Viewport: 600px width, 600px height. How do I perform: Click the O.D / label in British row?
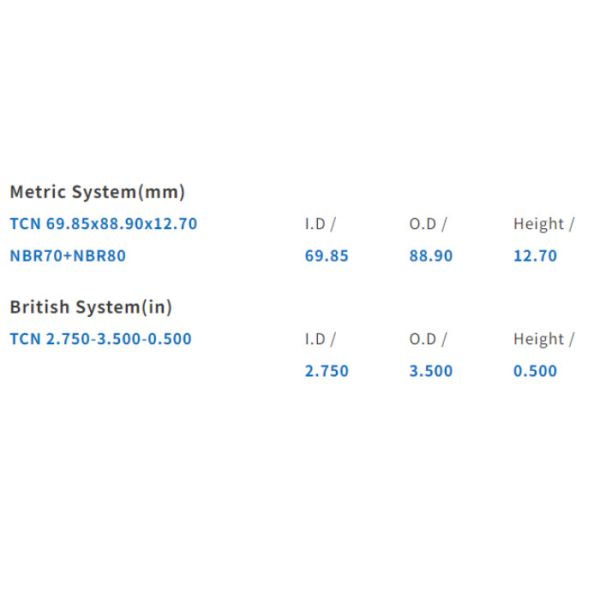(x=428, y=339)
